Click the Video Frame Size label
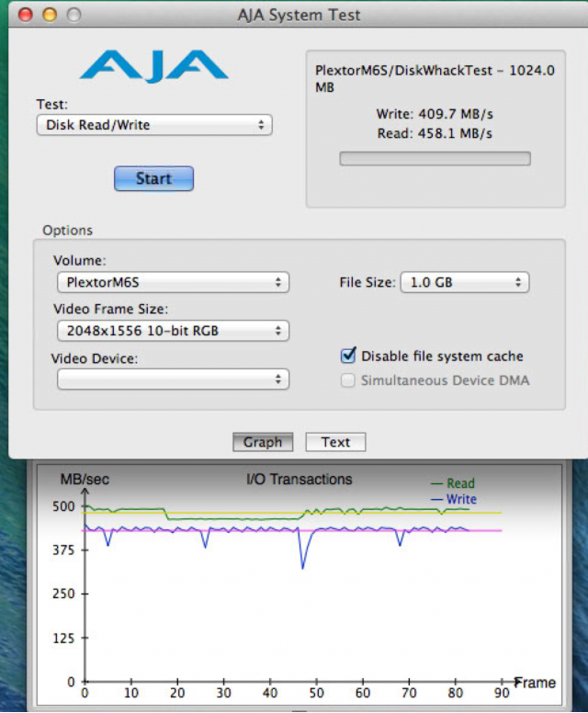The height and width of the screenshot is (713, 588). click(110, 310)
